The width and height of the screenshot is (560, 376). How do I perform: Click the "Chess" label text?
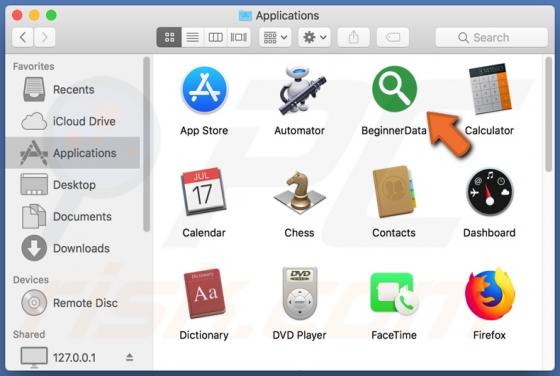299,233
